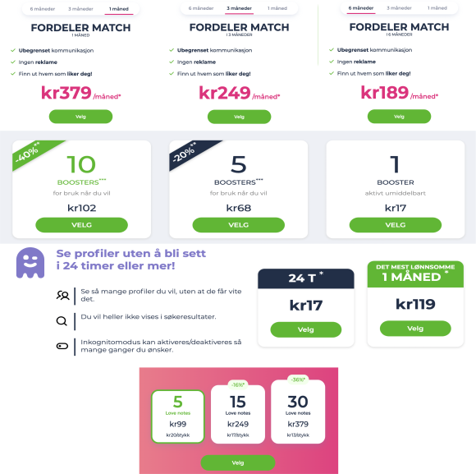
Task: Buy 10 boosters with VELG button
Action: [82, 225]
